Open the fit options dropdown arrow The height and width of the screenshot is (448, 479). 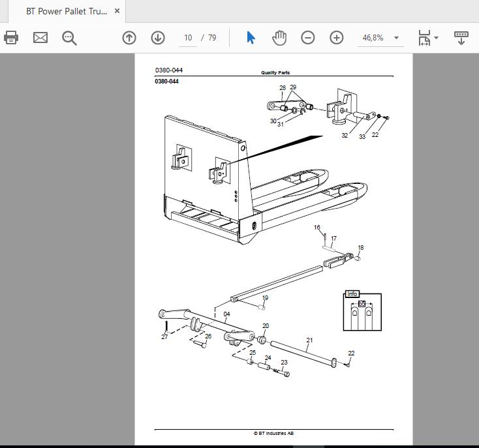(436, 38)
